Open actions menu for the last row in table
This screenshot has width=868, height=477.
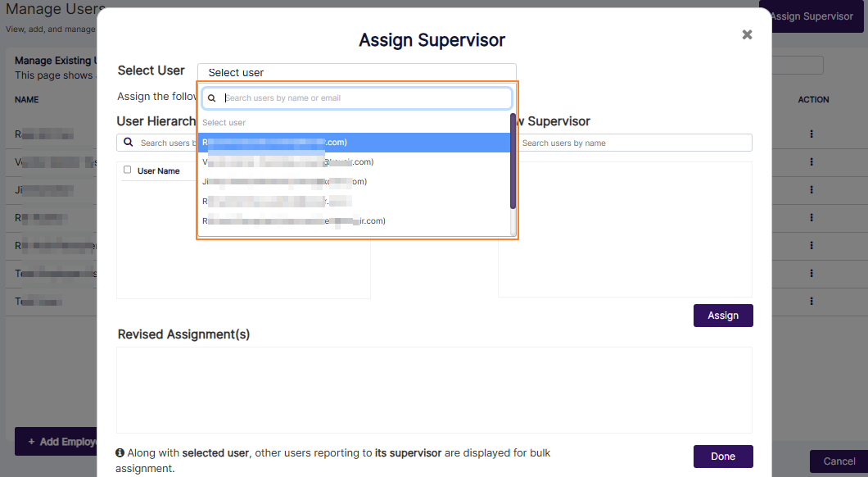coord(813,302)
